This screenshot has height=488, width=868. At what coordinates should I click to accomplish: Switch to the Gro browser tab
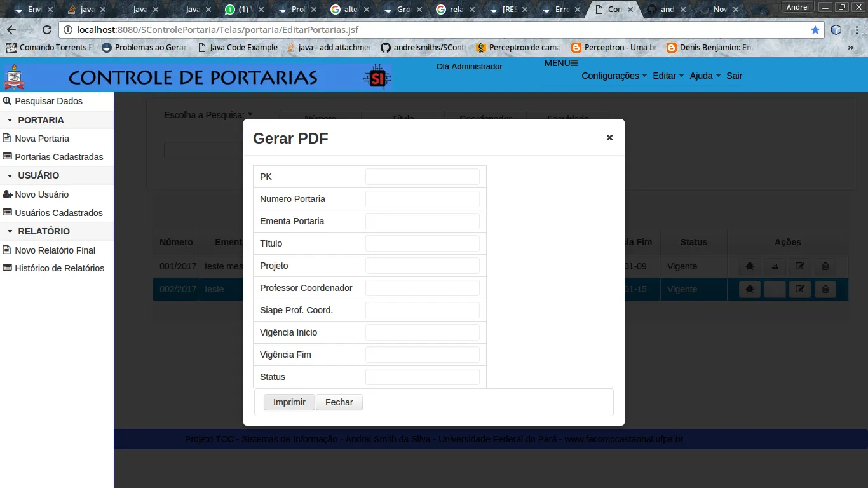[402, 10]
